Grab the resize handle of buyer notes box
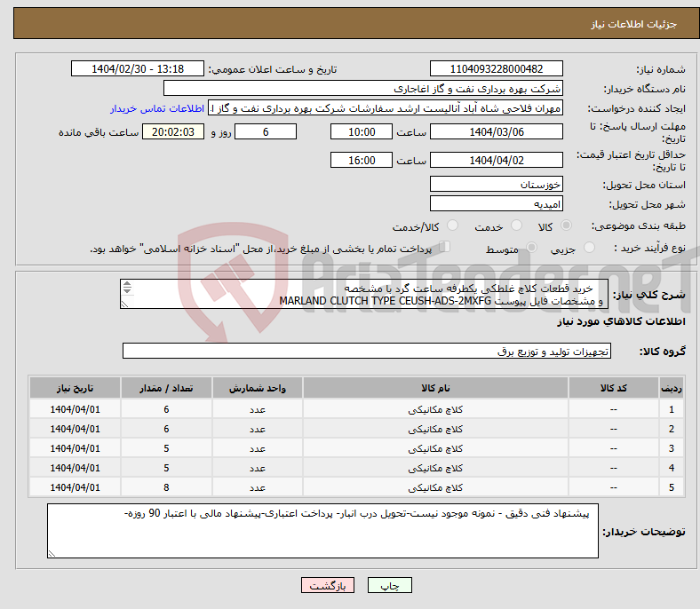700x609 pixels. coord(52,553)
